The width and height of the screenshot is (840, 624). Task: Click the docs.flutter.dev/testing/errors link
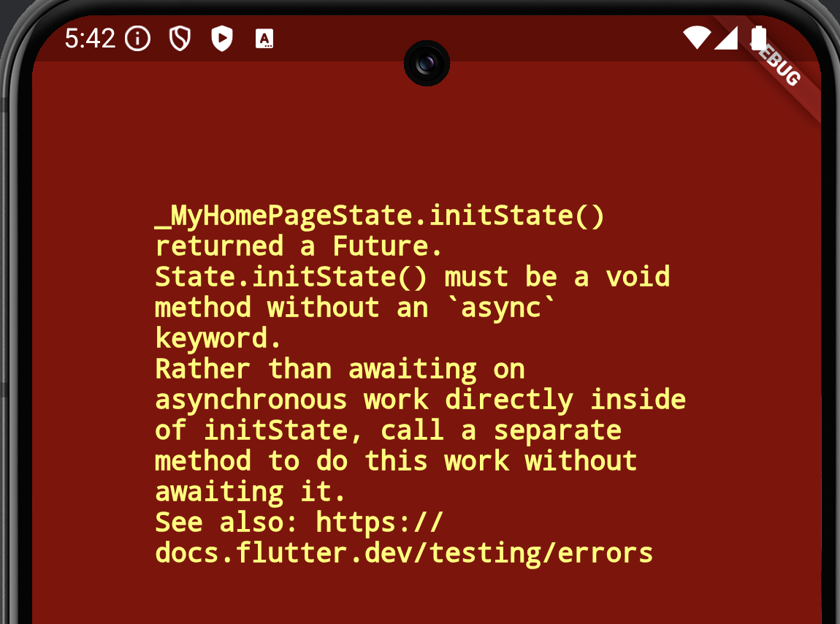404,552
